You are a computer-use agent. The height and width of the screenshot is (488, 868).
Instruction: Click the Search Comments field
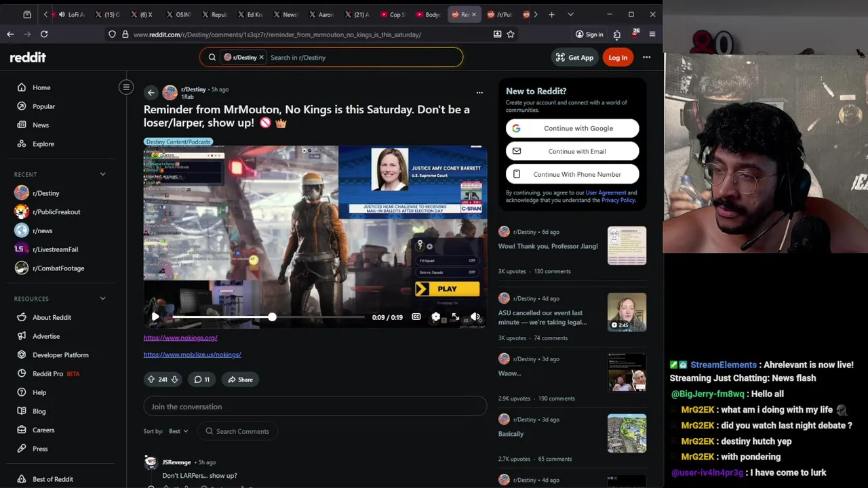pos(237,431)
